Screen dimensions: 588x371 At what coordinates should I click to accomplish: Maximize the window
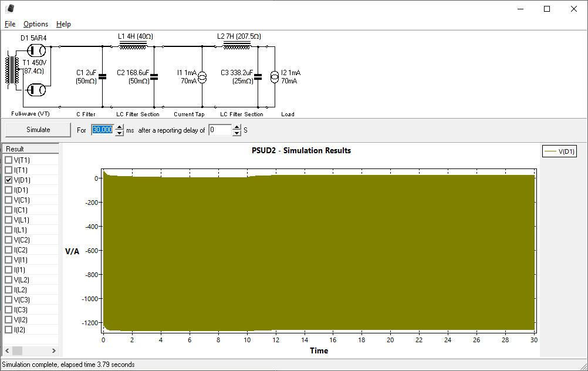tap(547, 9)
